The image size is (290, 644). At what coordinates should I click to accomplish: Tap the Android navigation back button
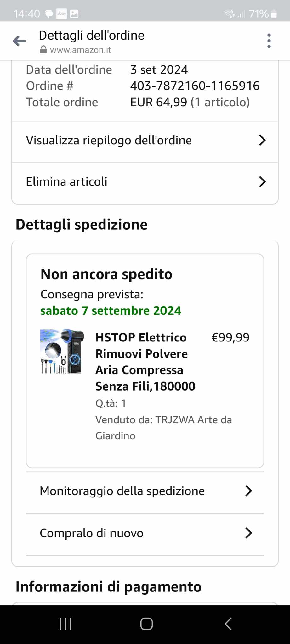point(228,624)
